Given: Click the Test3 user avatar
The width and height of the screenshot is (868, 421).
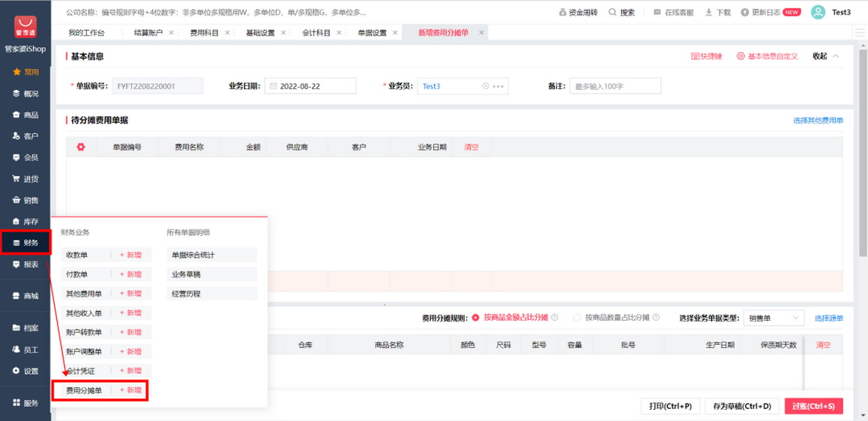Looking at the screenshot, I should tap(819, 12).
